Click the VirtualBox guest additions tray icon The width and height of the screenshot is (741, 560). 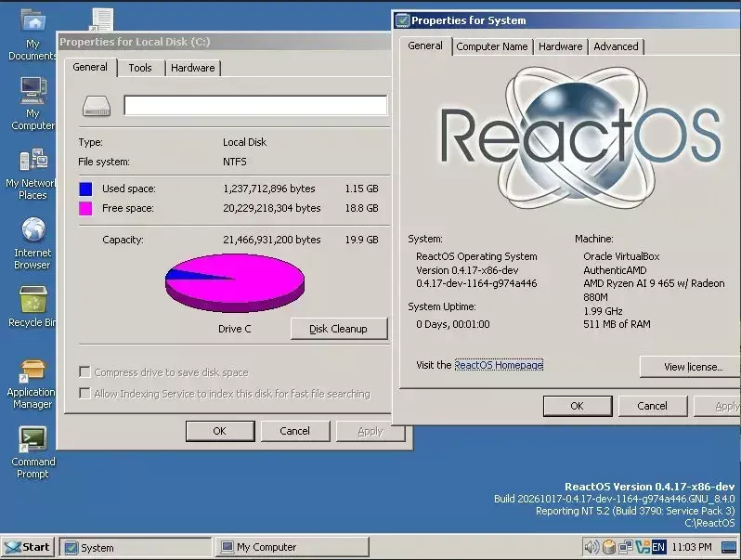click(643, 547)
